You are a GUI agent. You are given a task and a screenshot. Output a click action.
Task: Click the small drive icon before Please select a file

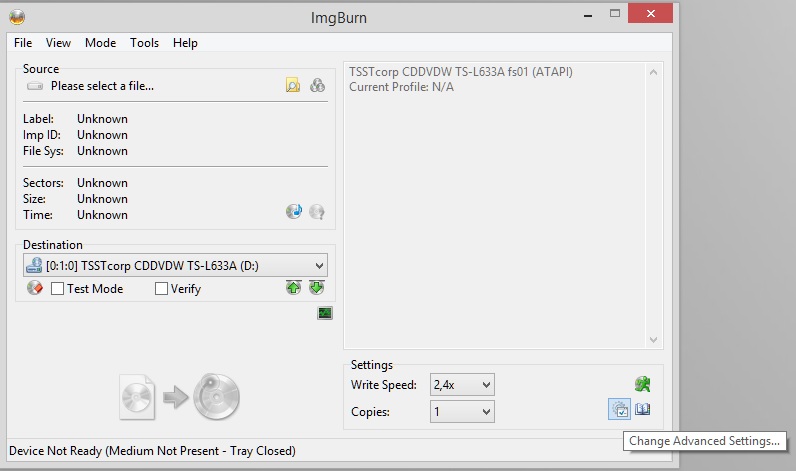[35, 86]
